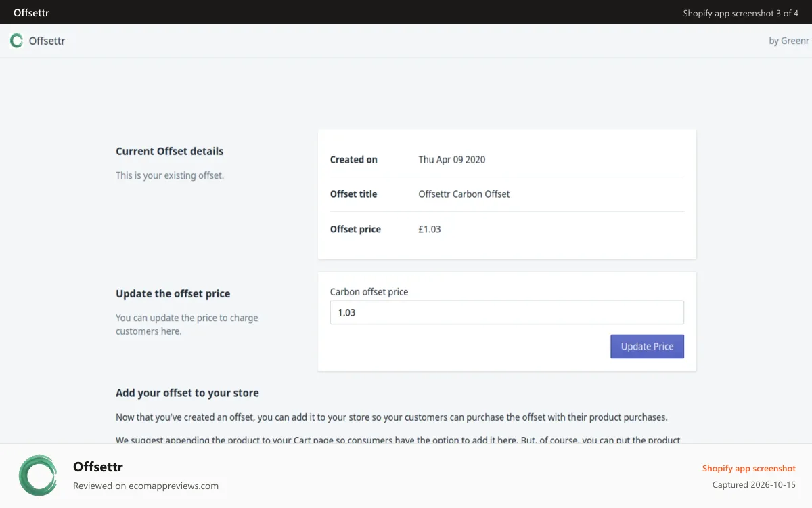Screen dimensions: 812x508
Task: Click the large Offsettr logo in footer
Action: click(x=38, y=475)
